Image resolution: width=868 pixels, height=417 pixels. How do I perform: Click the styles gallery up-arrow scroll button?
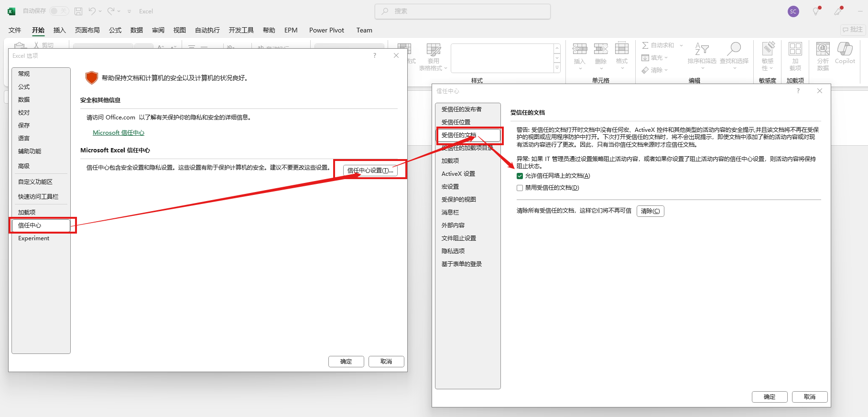[557, 48]
